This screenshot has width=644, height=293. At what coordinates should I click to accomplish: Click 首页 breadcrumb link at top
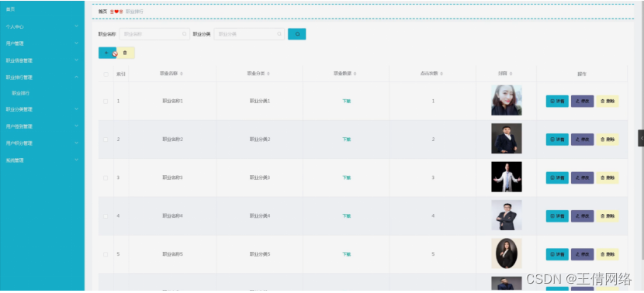[102, 12]
